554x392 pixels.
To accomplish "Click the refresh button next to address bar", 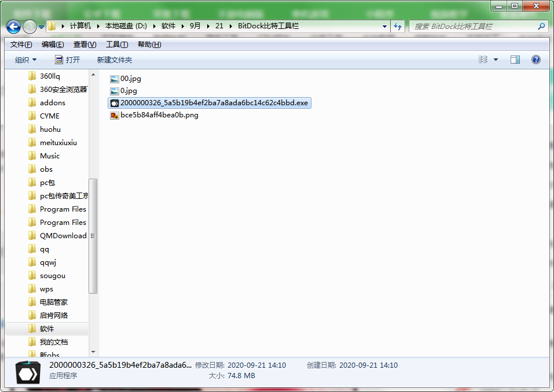I will 398,27.
